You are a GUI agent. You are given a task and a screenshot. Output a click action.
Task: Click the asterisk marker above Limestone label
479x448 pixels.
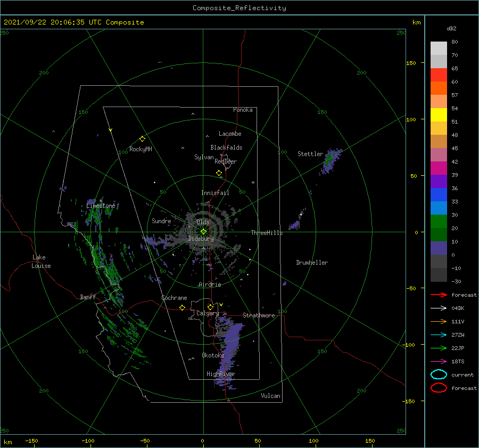101,201
